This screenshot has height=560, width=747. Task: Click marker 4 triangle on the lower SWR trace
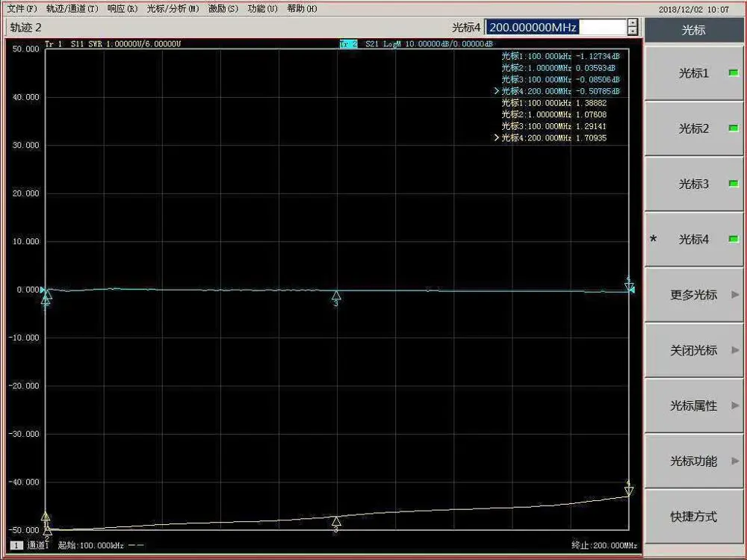(629, 491)
